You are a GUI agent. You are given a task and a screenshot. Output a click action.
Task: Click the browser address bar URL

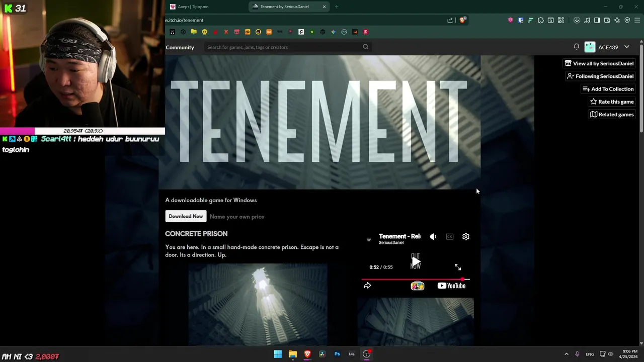click(x=184, y=20)
